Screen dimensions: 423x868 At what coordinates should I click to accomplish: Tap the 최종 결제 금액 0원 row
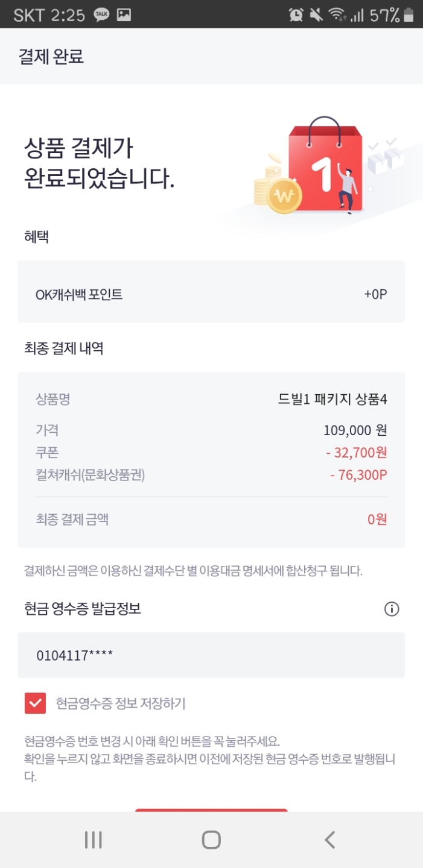pos(211,519)
